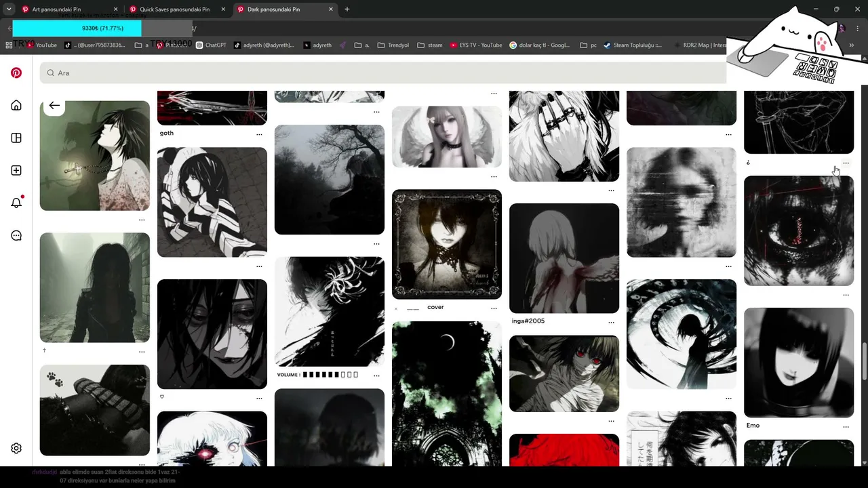Open the bloody-backed winged girl pin image
Image resolution: width=868 pixels, height=488 pixels.
pos(564,258)
